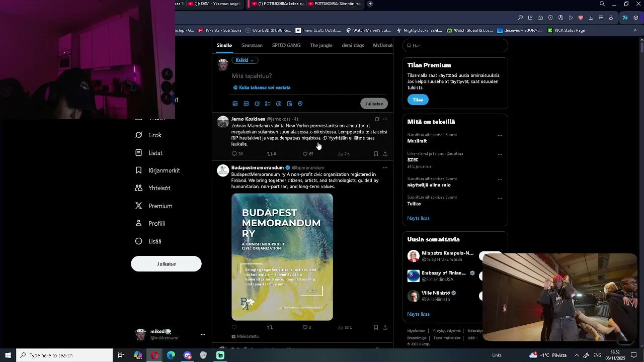The width and height of the screenshot is (644, 362).
Task: Like Jarno Koskinen's post
Action: (305, 154)
